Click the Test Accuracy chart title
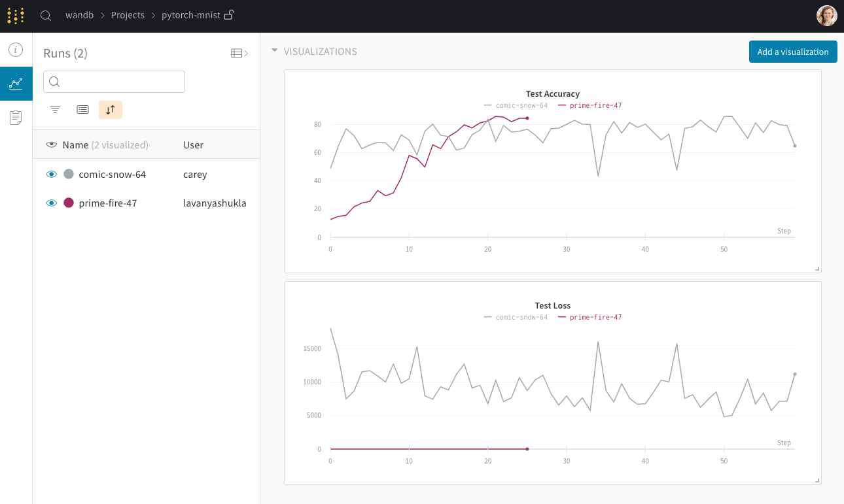Image resolution: width=844 pixels, height=504 pixels. (x=553, y=94)
